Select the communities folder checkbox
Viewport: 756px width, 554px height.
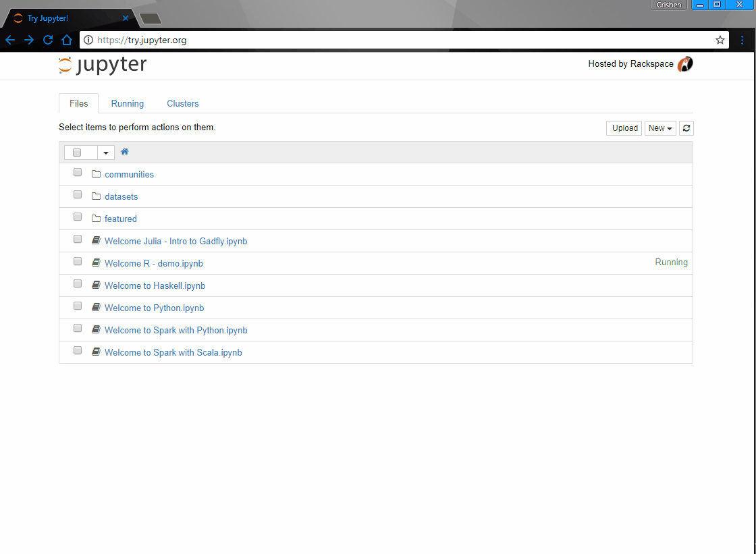click(x=78, y=172)
